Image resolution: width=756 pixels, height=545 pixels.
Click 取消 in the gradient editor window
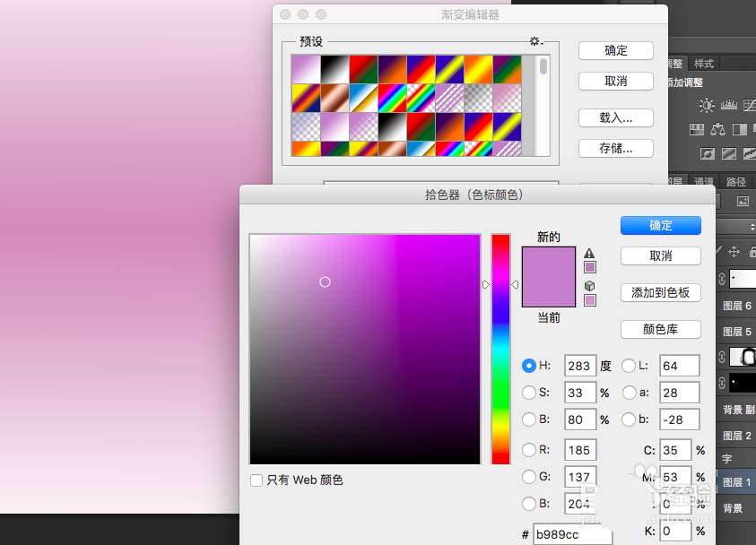(x=616, y=81)
